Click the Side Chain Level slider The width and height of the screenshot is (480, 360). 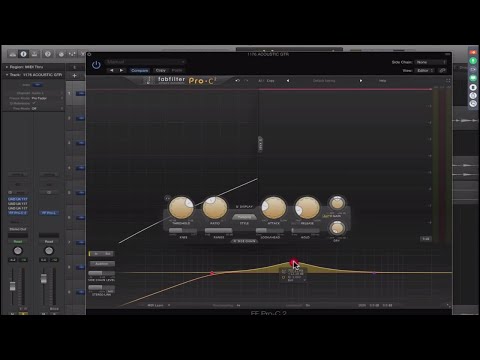101,273
